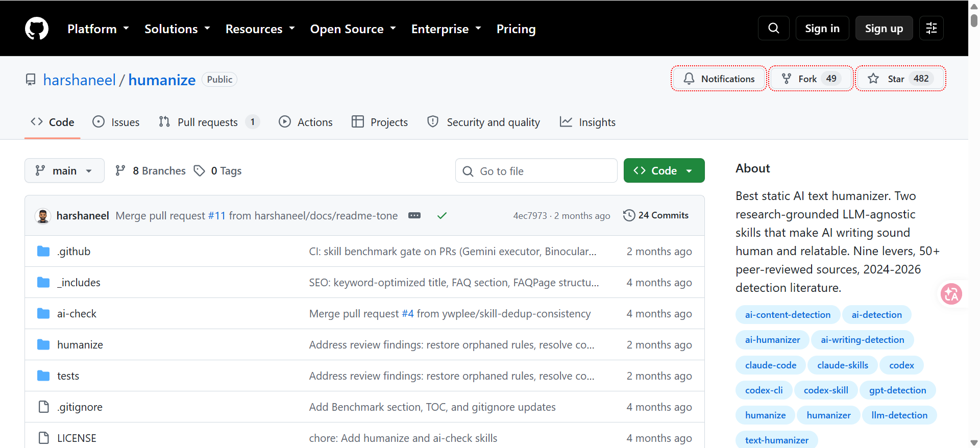Open the Pull requests tab

[x=209, y=122]
